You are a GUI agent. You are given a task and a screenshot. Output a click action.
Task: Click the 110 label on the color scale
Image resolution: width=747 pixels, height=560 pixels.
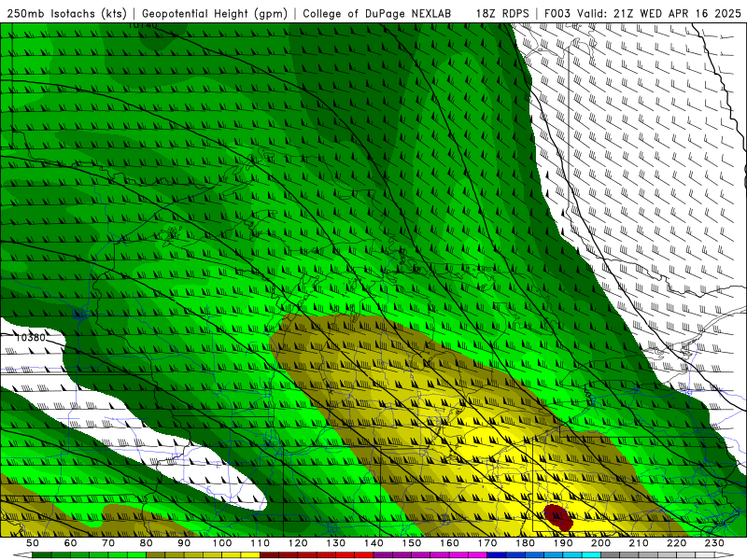[261, 543]
